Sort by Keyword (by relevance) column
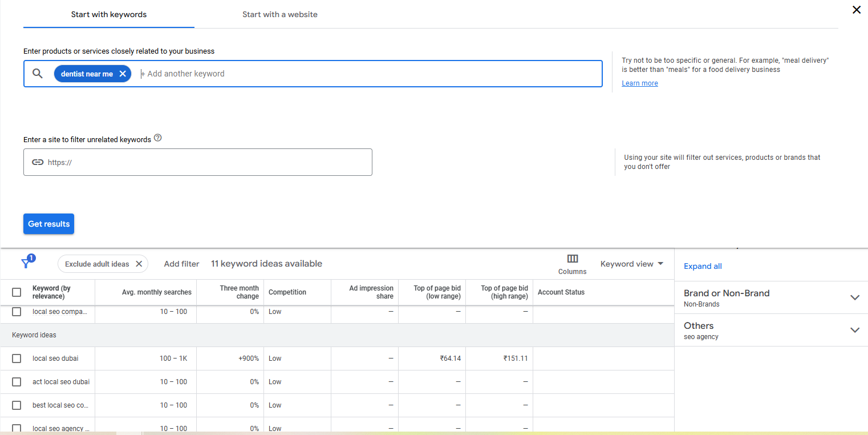 [x=51, y=292]
